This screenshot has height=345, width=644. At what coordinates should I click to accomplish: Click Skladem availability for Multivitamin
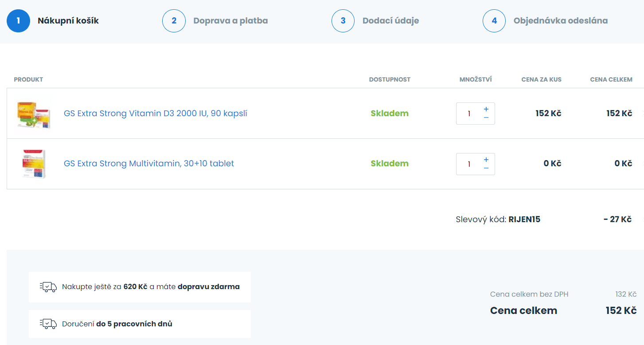point(390,164)
